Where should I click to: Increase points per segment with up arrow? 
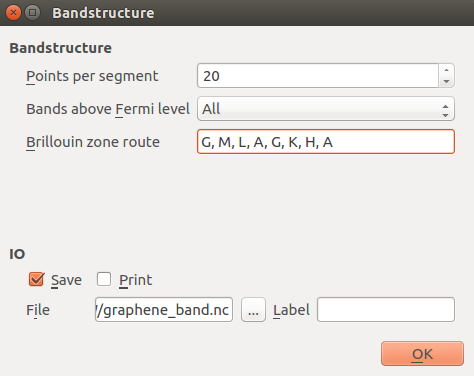point(446,70)
